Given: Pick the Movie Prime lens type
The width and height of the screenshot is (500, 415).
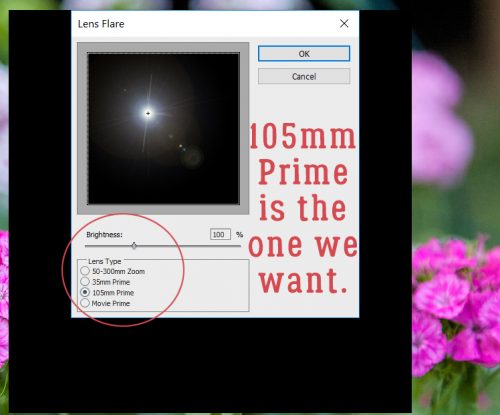Looking at the screenshot, I should click(x=85, y=303).
